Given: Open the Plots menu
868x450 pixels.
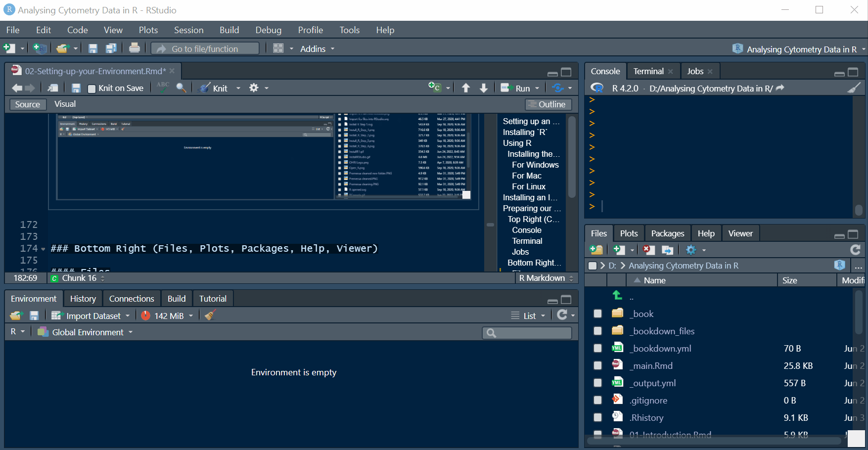Looking at the screenshot, I should pos(148,30).
